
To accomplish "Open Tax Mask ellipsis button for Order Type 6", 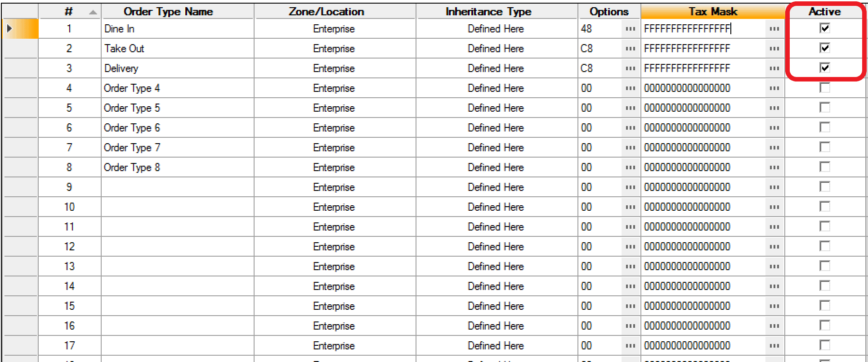I will 774,128.
